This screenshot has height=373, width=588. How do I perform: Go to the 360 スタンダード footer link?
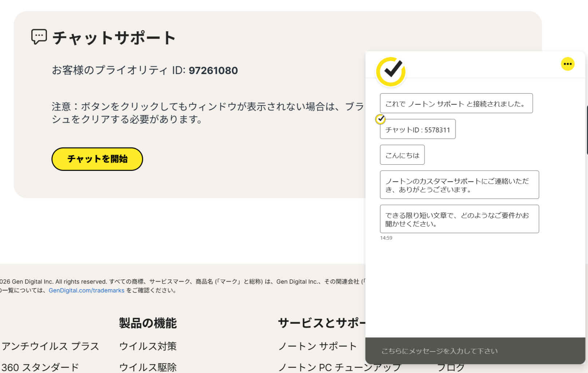point(40,367)
